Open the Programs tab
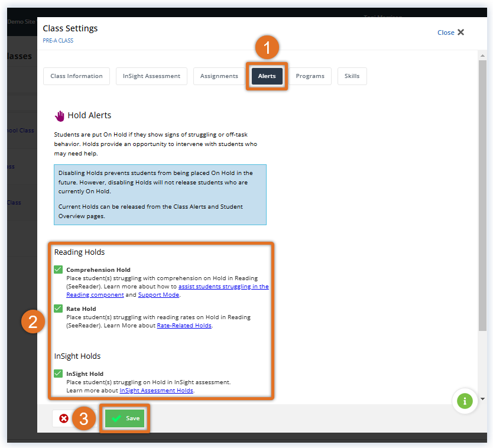This screenshot has height=448, width=493. pos(310,76)
